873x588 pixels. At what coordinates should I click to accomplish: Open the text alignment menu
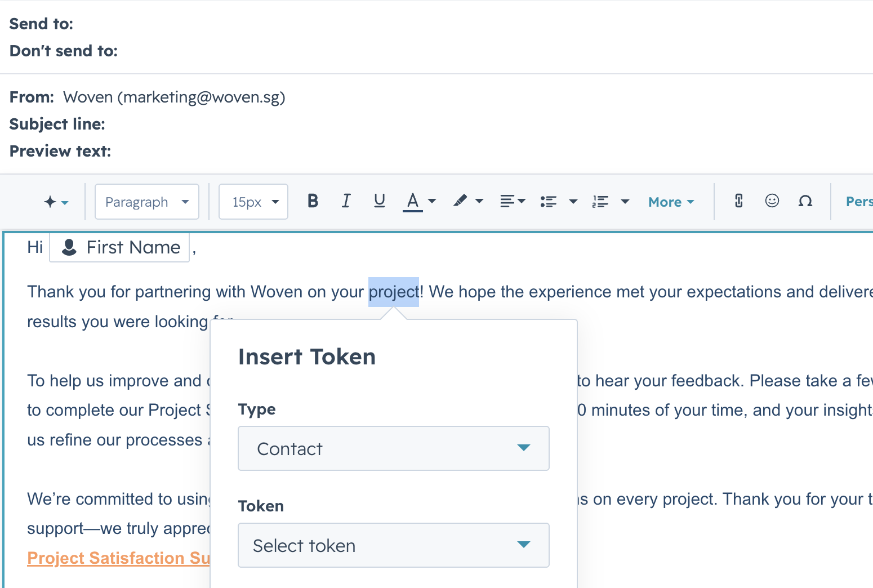coord(513,201)
